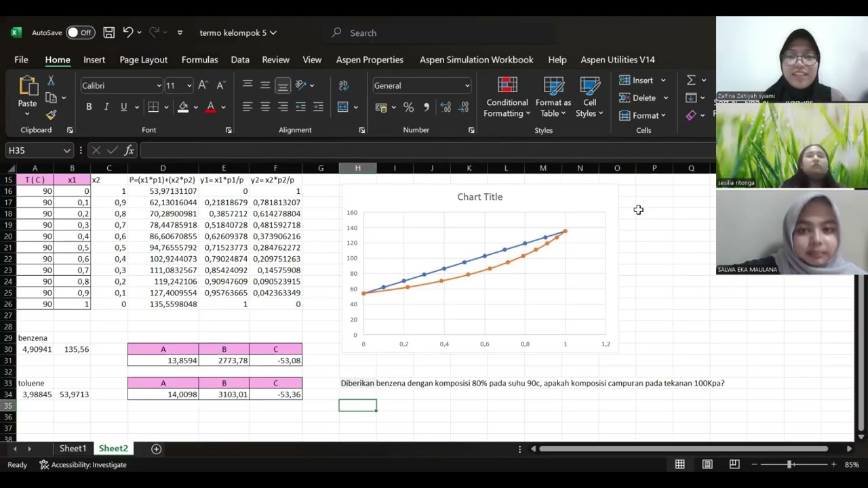Open Aspen Simulation Workbook tab
The height and width of the screenshot is (488, 868).
coord(476,60)
